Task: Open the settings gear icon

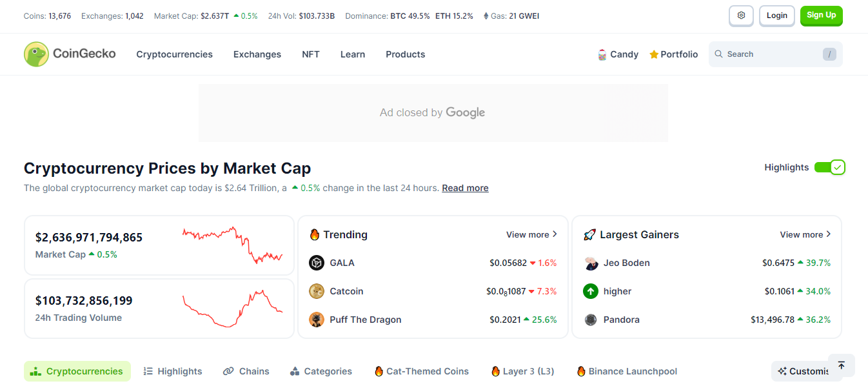Action: (x=741, y=15)
